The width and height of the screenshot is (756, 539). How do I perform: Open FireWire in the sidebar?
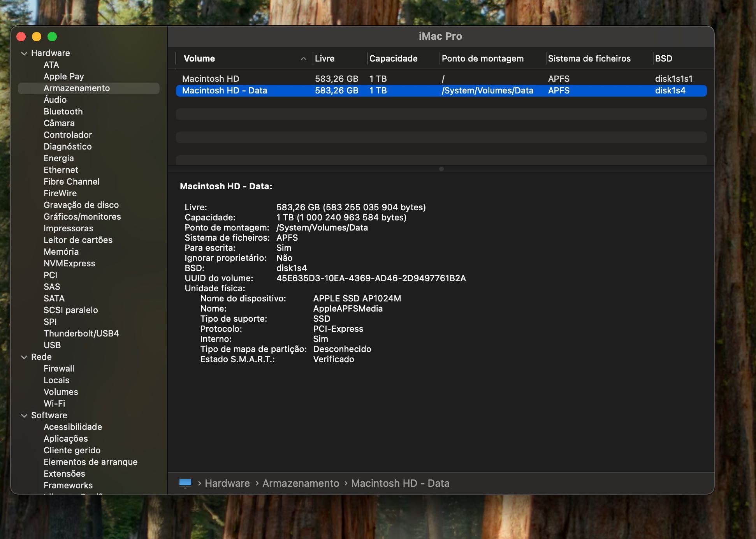click(x=60, y=193)
